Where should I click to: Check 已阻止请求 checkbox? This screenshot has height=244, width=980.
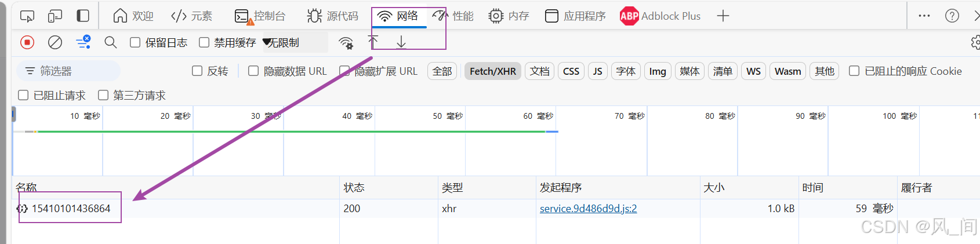click(x=23, y=95)
